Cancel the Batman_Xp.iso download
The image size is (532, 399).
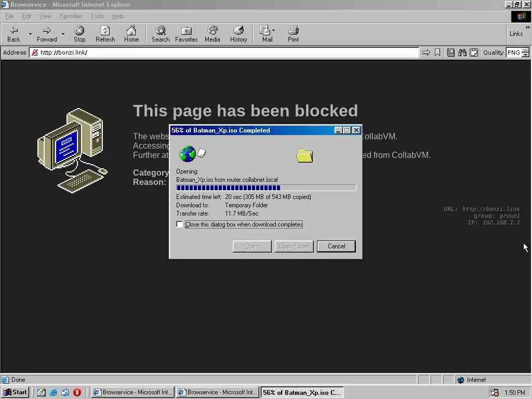[336, 246]
